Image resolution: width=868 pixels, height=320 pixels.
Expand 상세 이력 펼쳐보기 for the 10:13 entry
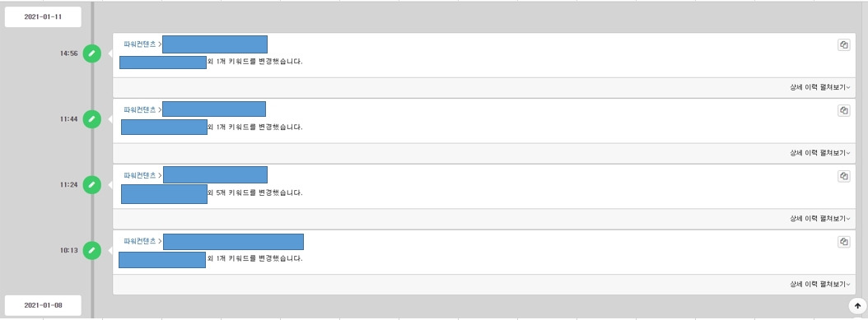820,285
